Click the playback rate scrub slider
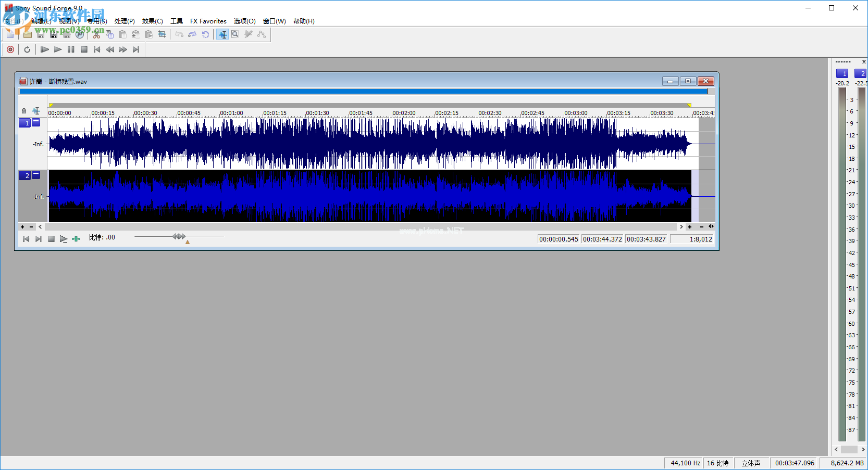 (179, 236)
